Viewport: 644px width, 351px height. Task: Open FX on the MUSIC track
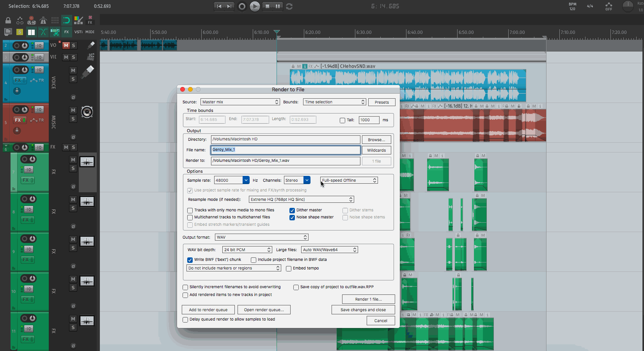pyautogui.click(x=18, y=120)
